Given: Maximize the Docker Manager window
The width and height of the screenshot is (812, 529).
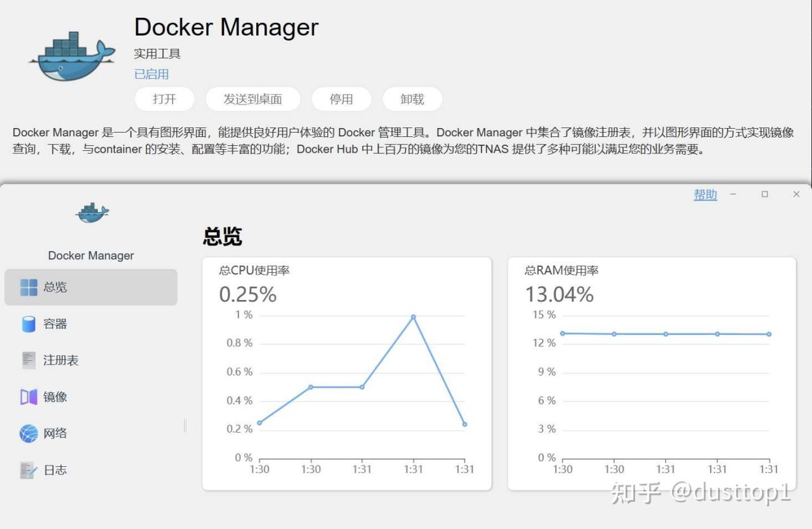Looking at the screenshot, I should coord(765,194).
